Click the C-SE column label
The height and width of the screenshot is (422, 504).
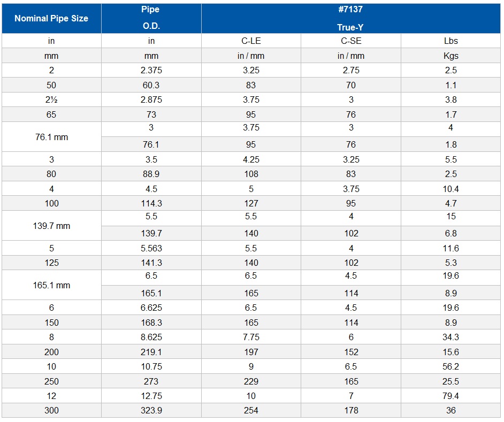pos(351,41)
